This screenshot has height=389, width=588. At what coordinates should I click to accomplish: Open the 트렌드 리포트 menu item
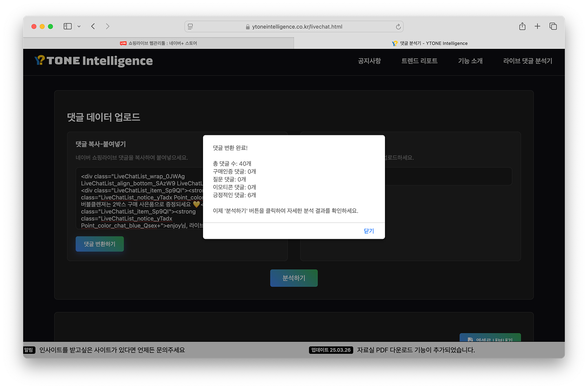(419, 61)
